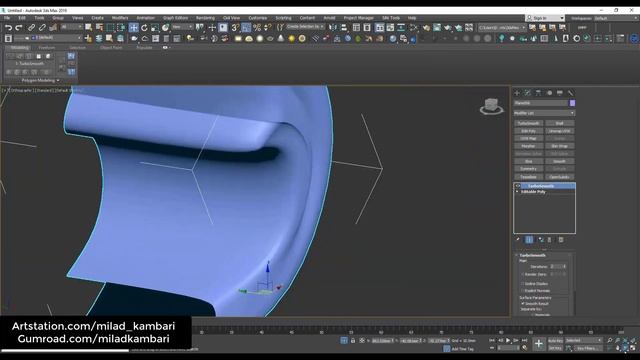Enable the Render Iters checkbox

point(523,274)
